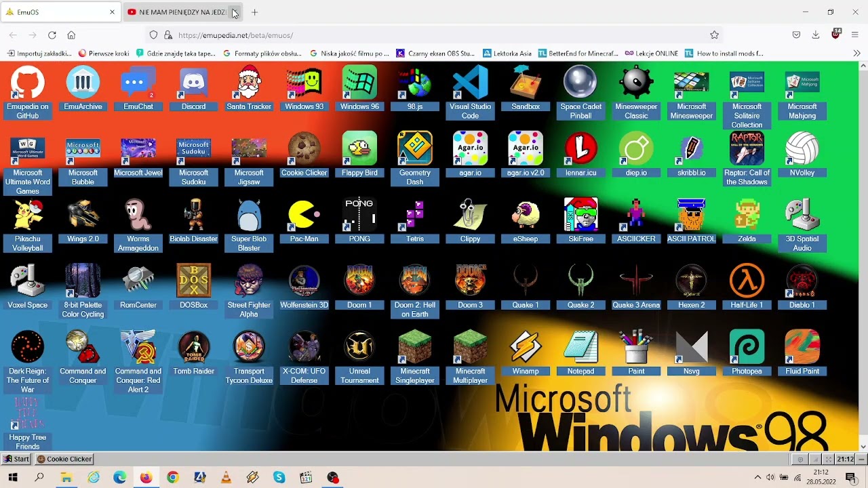Viewport: 868px width, 488px height.
Task: Open the Discord desktop shortcut
Action: pos(193,89)
